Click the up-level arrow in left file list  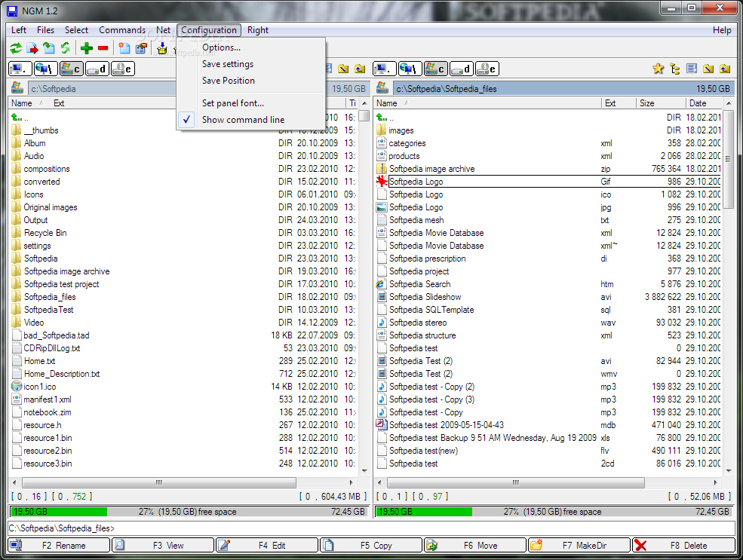(x=17, y=118)
